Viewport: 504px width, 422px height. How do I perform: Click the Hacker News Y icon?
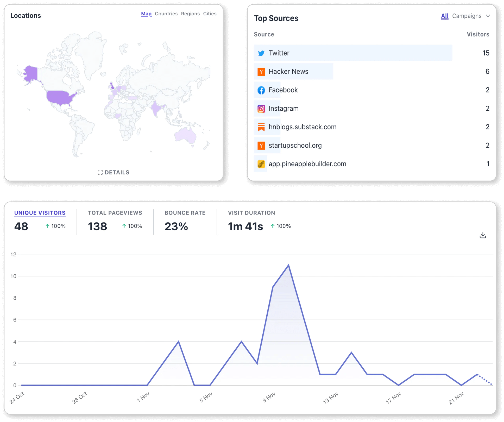pos(261,72)
